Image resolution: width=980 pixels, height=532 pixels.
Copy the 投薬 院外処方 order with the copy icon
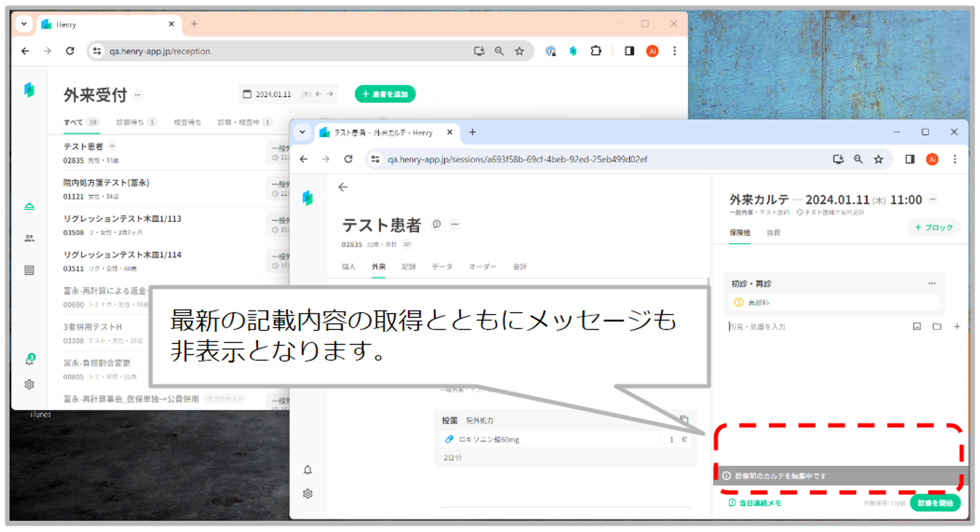pyautogui.click(x=684, y=420)
